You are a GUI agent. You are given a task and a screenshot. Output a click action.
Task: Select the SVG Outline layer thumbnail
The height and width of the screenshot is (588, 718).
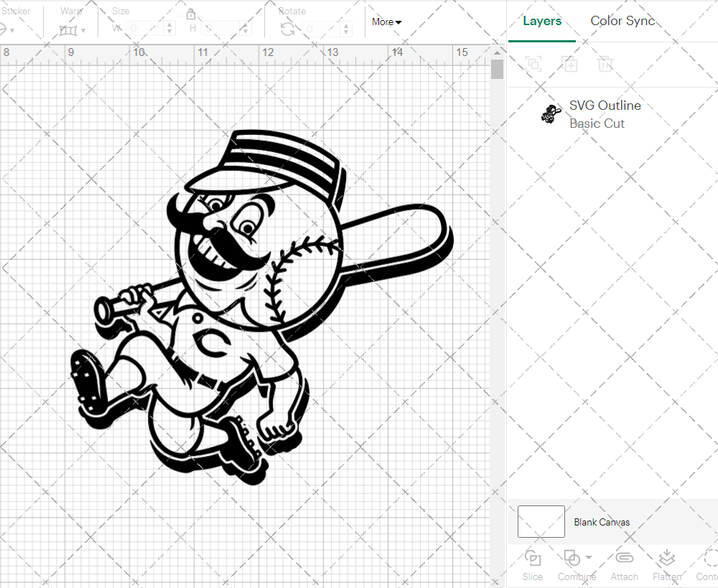click(551, 114)
